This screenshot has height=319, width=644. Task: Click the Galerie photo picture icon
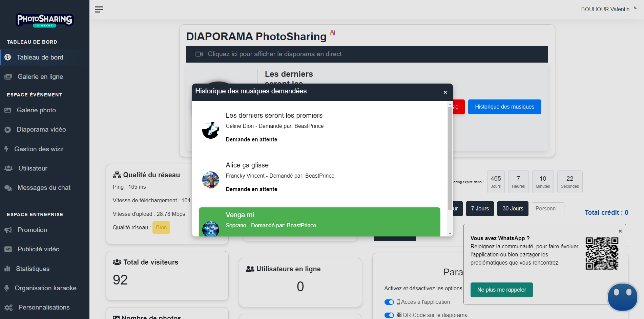pyautogui.click(x=8, y=110)
